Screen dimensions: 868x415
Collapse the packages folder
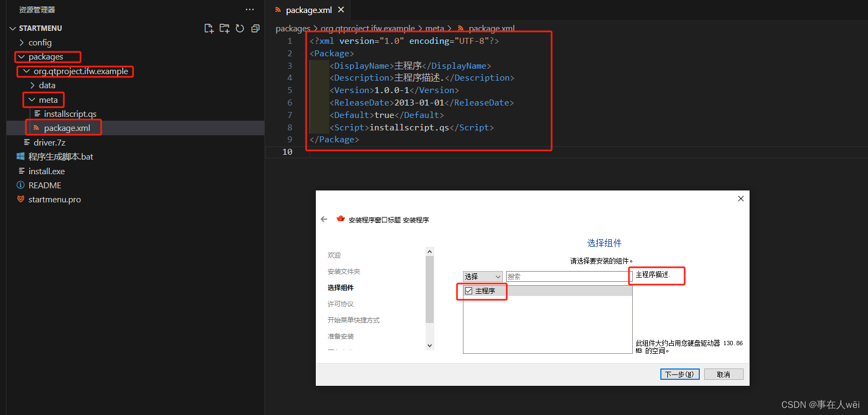(46, 57)
